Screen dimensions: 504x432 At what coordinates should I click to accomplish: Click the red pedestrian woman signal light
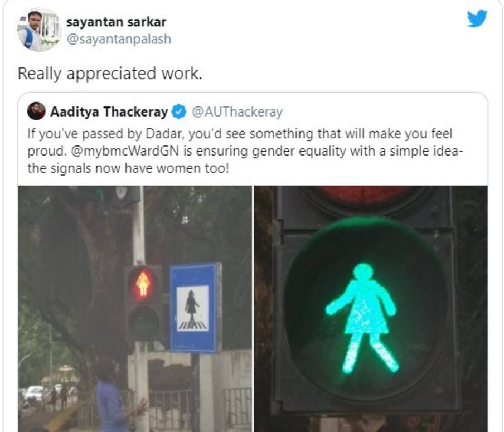tap(142, 284)
